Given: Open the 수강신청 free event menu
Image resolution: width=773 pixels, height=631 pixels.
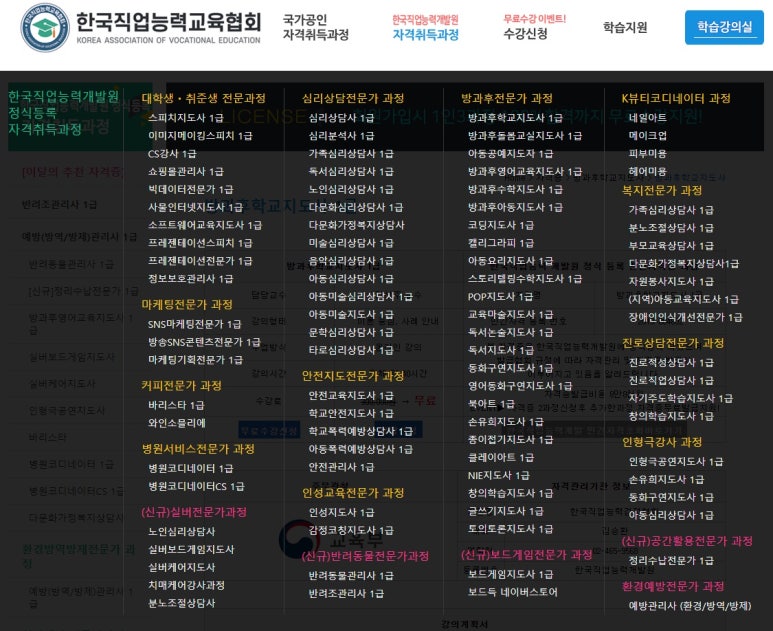Looking at the screenshot, I should (534, 27).
